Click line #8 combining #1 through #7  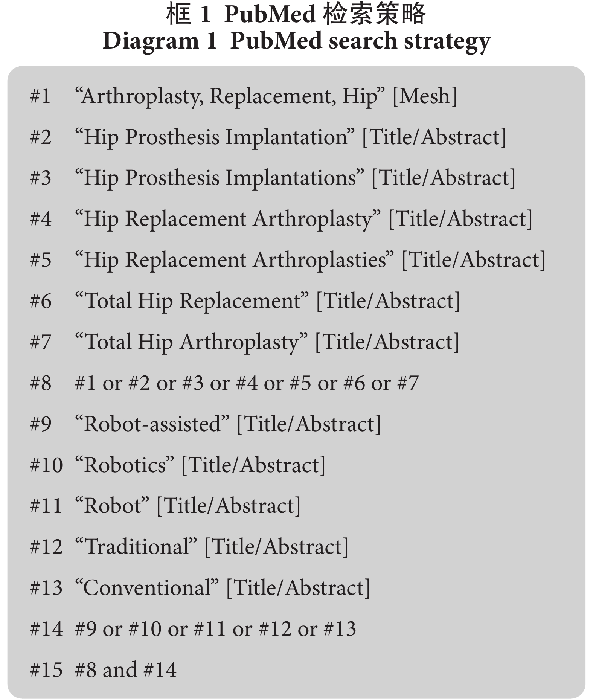click(224, 383)
